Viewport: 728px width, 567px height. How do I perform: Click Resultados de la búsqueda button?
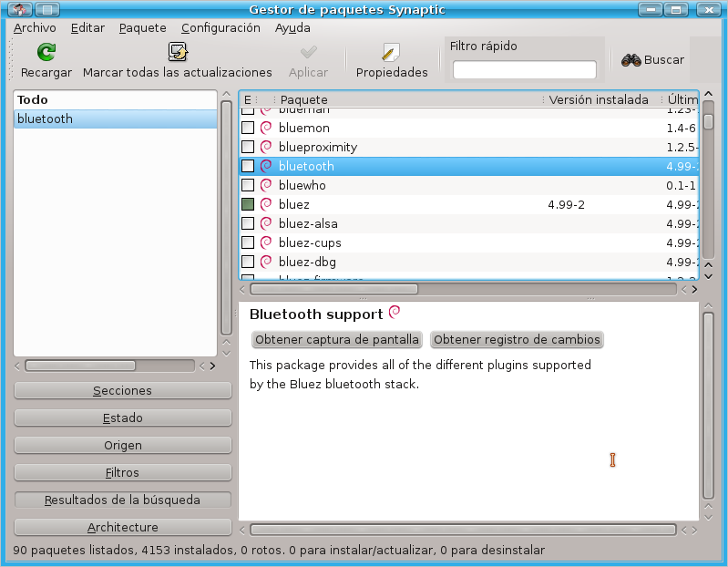tap(123, 500)
